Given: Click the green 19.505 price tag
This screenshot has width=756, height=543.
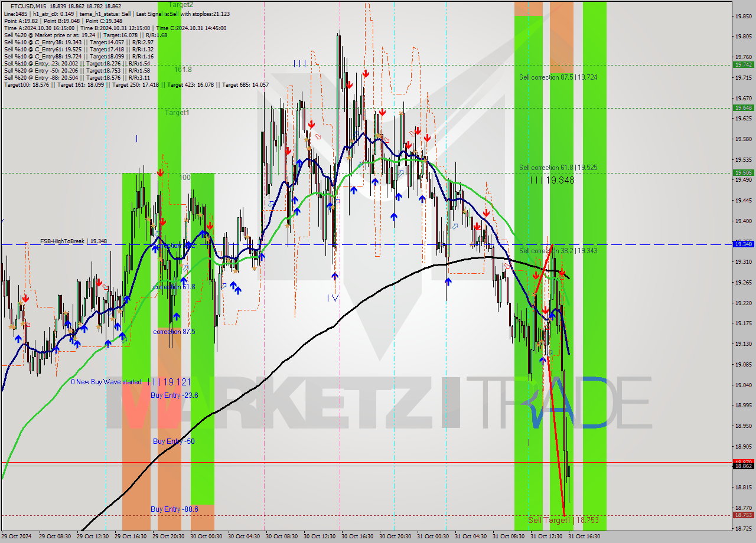Looking at the screenshot, I should 743,173.
